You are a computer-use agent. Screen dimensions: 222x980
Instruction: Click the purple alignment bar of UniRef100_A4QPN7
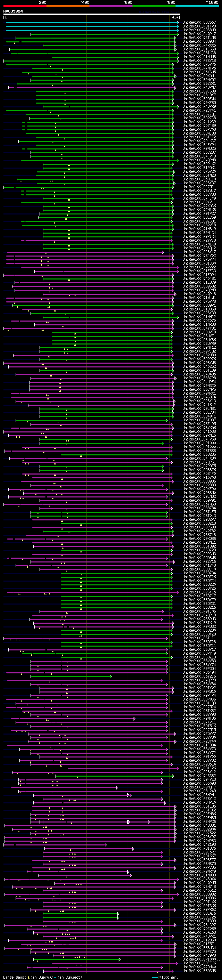pos(92,88)
